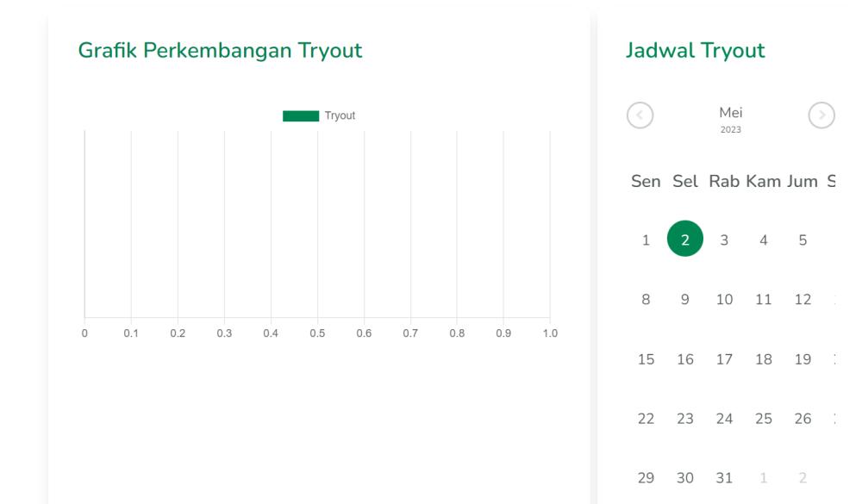The image size is (862, 504).
Task: Choose 15 May on the schedule
Action: (646, 359)
